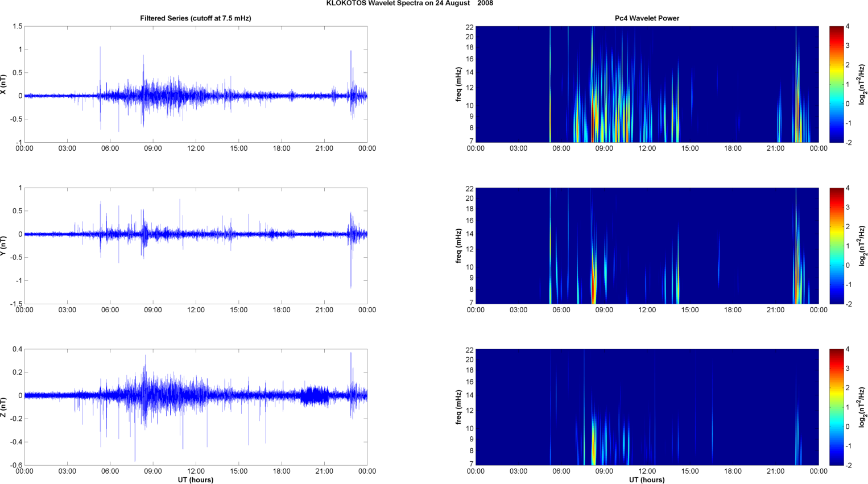Viewport: 868px width, 484px height.
Task: Click the log2(nT²/Hz) label of the Z-component colorbar
Action: click(863, 407)
